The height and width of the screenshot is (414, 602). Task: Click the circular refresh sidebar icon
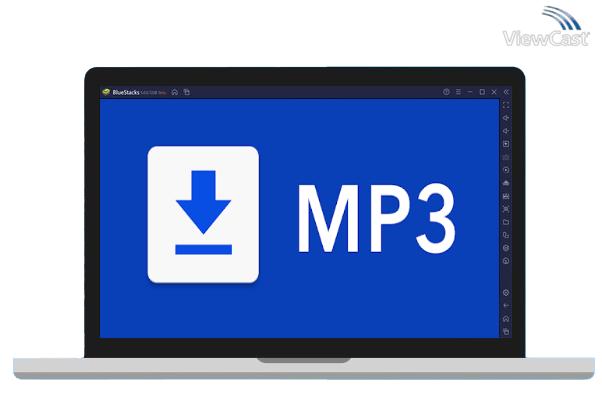(x=506, y=261)
